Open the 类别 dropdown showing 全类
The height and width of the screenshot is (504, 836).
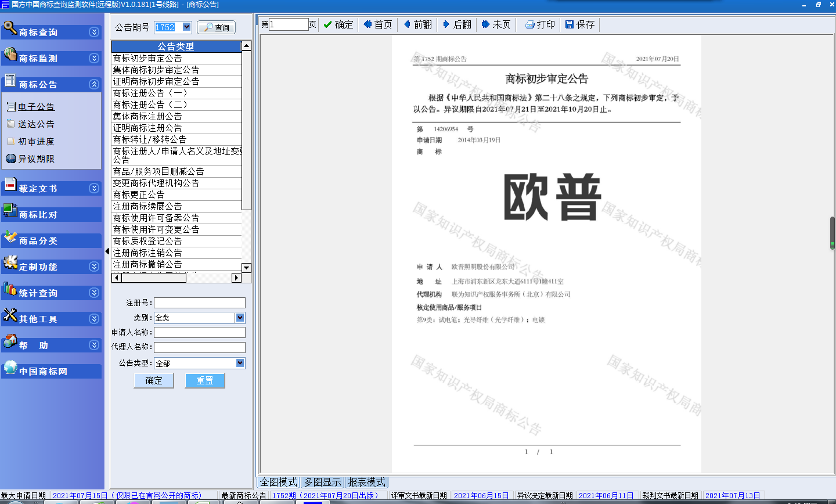click(240, 318)
